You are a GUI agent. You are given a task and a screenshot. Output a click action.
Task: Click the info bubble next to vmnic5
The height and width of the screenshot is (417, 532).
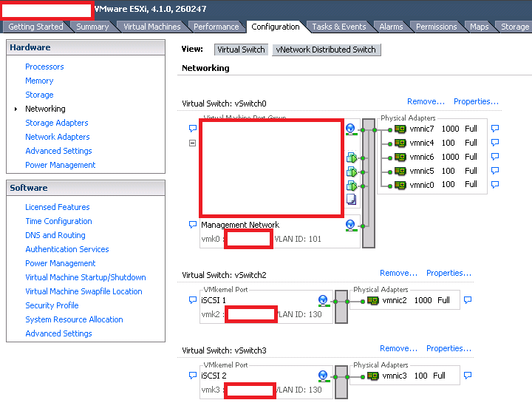495,171
